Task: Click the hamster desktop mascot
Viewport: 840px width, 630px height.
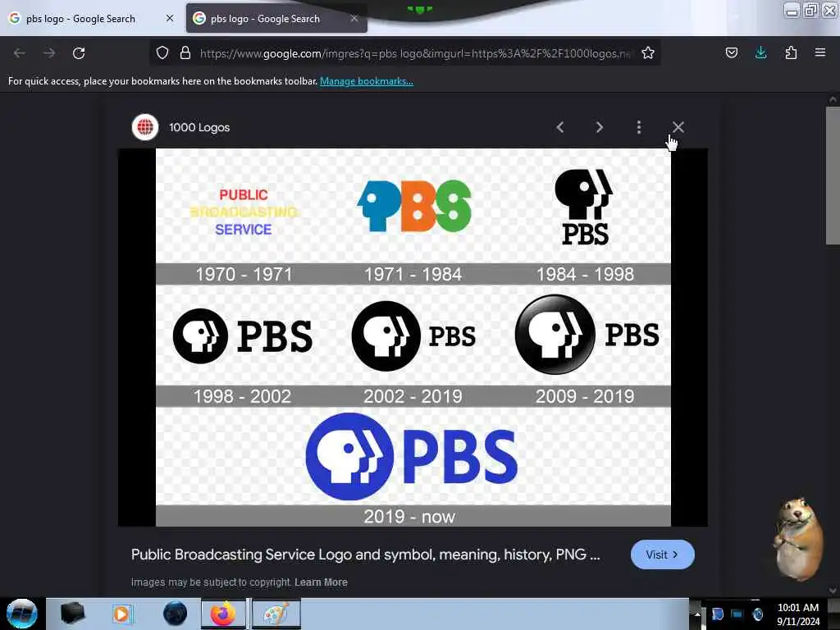Action: 797,540
